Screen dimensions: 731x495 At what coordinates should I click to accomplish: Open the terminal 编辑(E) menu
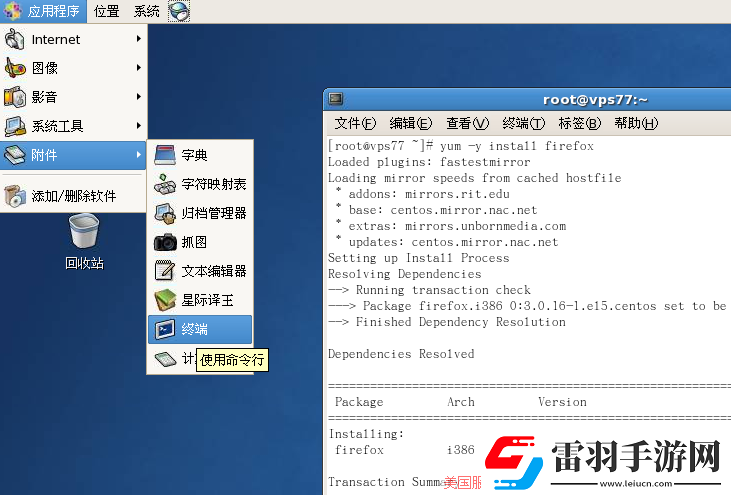411,124
